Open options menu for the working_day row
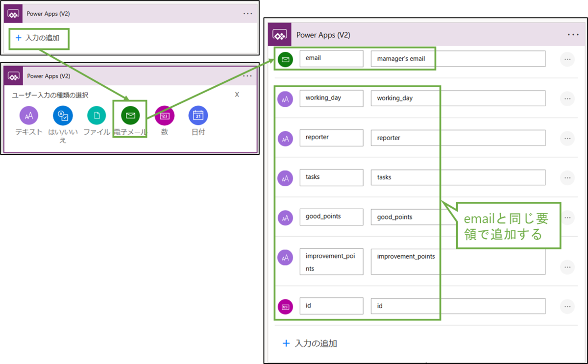Image resolution: width=588 pixels, height=364 pixels. 567,98
